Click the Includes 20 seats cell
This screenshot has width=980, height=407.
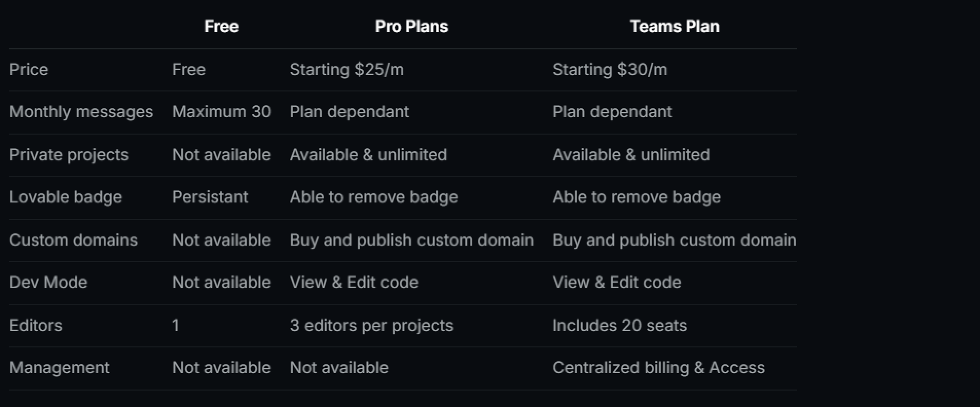point(620,325)
